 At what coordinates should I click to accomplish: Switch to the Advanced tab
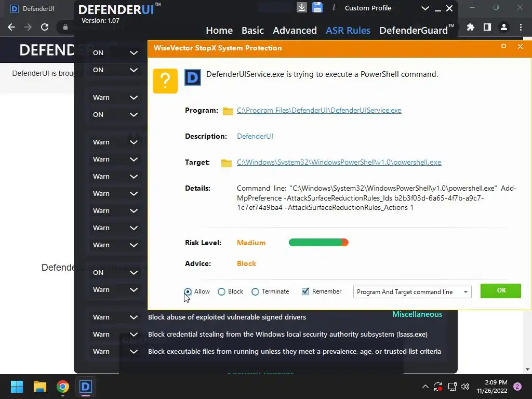tap(295, 31)
